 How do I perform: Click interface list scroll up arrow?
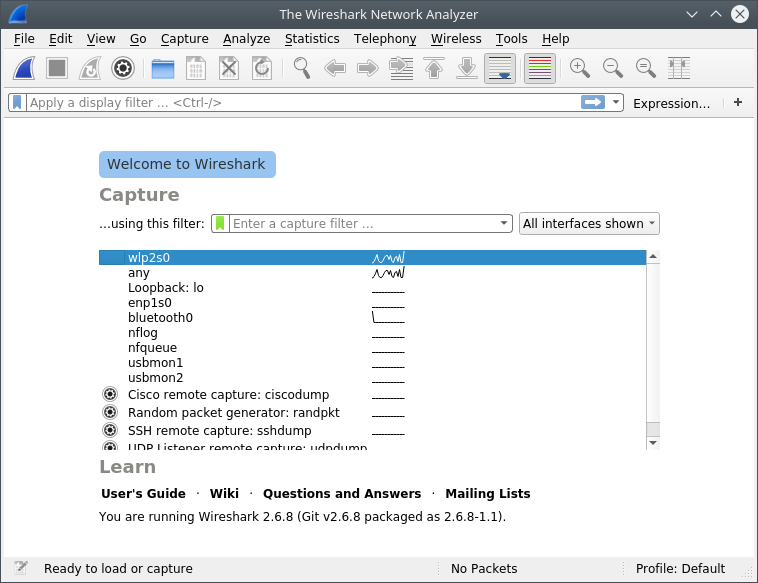(x=653, y=257)
